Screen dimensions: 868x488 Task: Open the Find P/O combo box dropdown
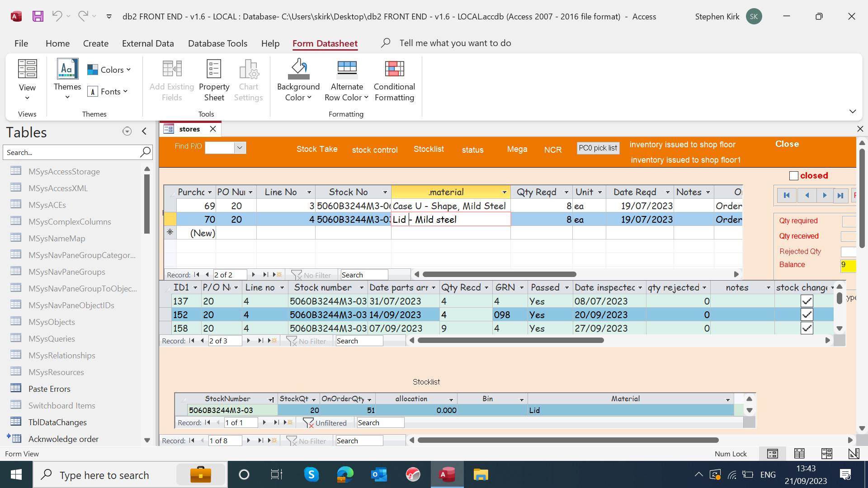(x=240, y=148)
